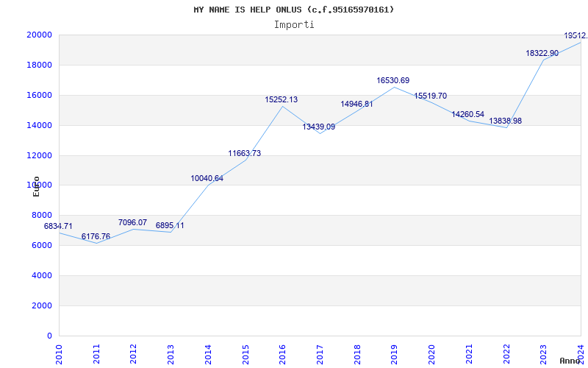Click y-axis value 14000
The height and width of the screenshot is (368, 588).
click(40, 125)
